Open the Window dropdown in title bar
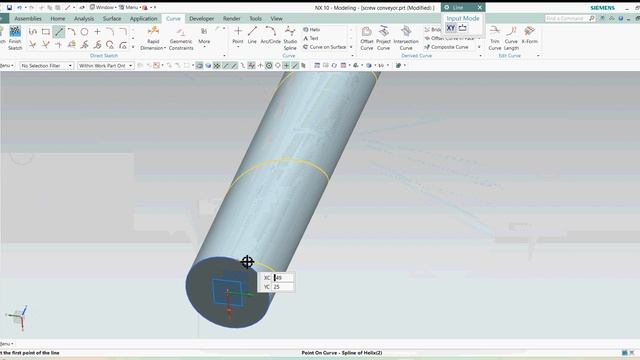 (103, 7)
